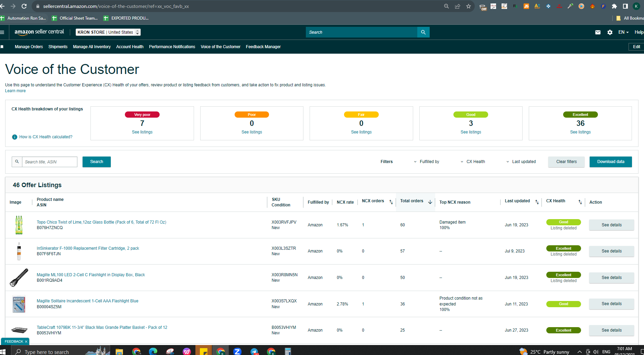
Task: Open the Shipments menu item
Action: tap(58, 47)
